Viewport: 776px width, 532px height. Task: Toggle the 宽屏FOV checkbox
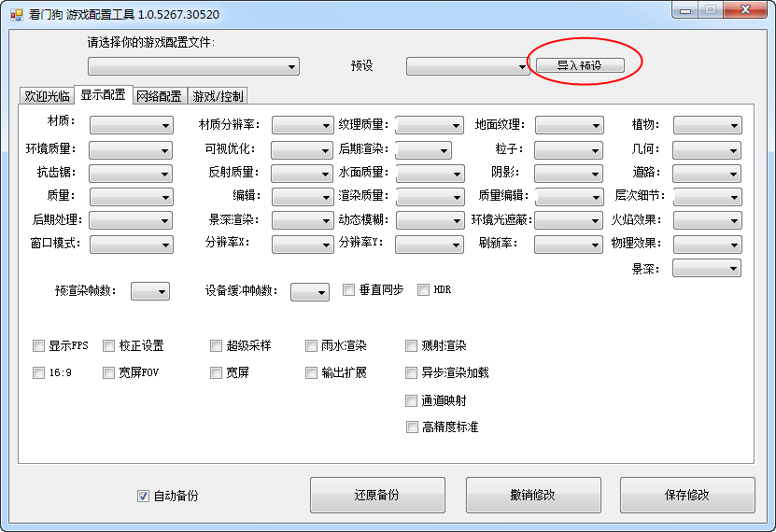[x=108, y=372]
